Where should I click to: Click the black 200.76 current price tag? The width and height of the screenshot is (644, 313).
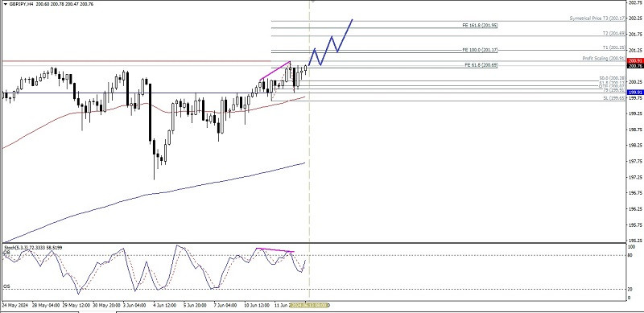pos(635,66)
